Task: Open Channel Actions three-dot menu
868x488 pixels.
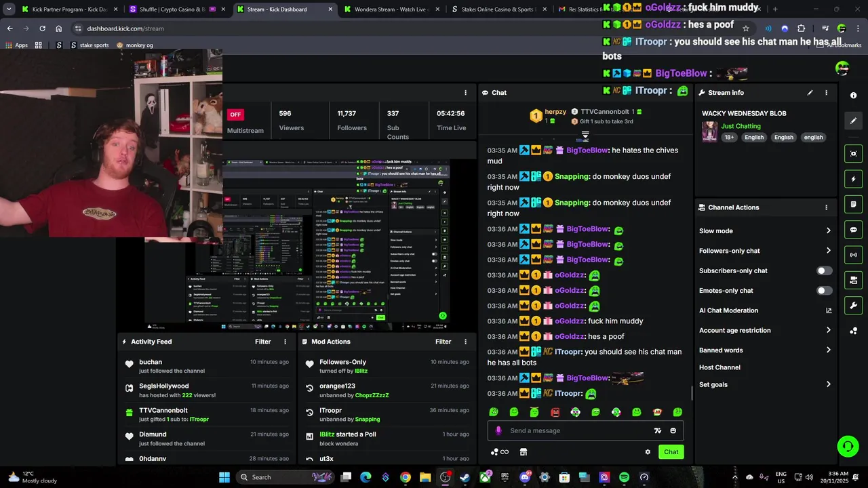Action: (826, 207)
